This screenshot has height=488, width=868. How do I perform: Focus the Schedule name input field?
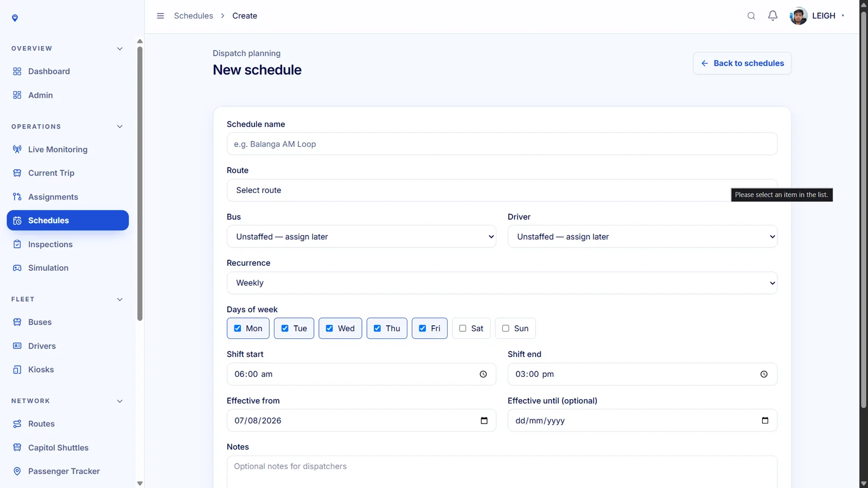[x=502, y=144]
